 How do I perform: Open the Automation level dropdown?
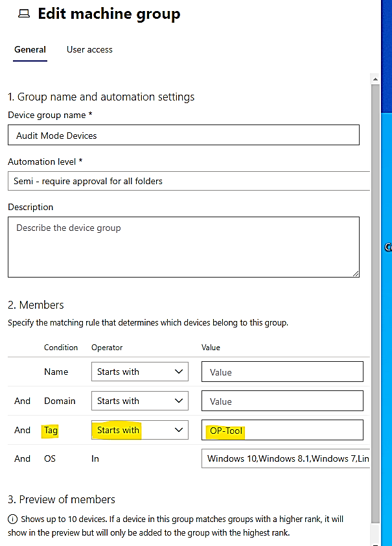point(189,181)
